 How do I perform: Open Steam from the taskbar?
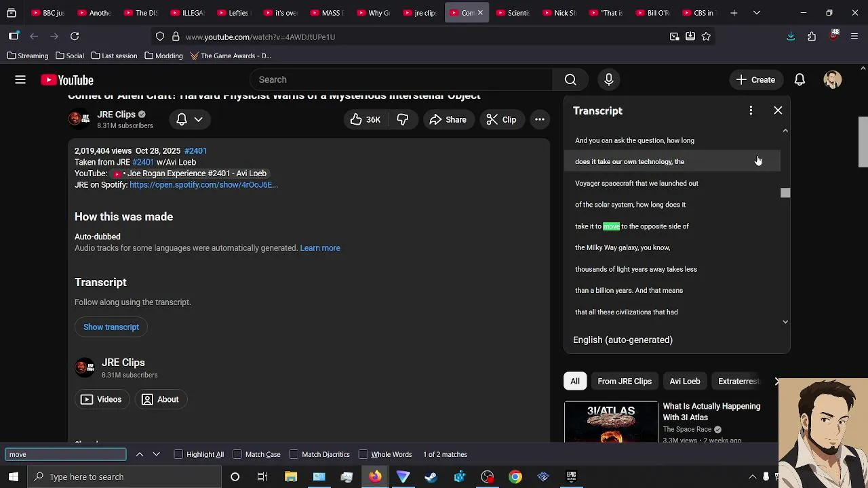pos(431,476)
